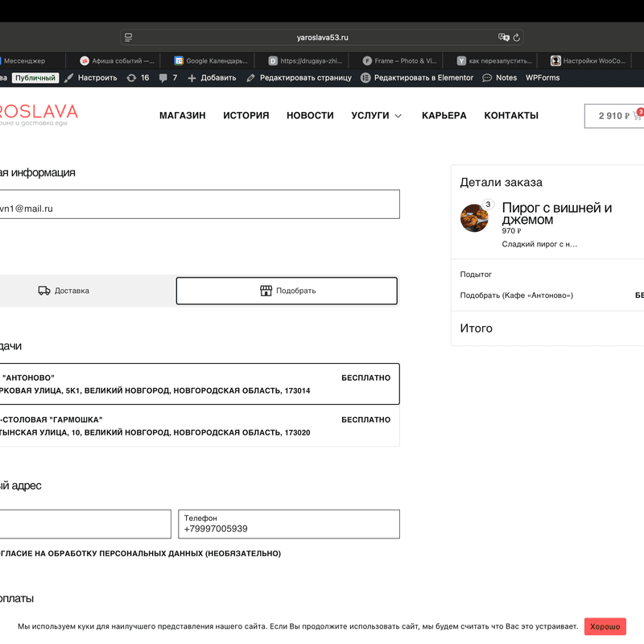Image resolution: width=644 pixels, height=644 pixels.
Task: Click the shopping cart icon
Action: 638,116
